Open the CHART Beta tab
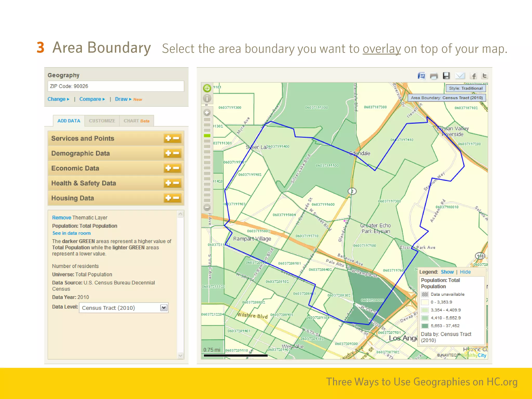Image resolution: width=532 pixels, height=399 pixels. pyautogui.click(x=136, y=121)
